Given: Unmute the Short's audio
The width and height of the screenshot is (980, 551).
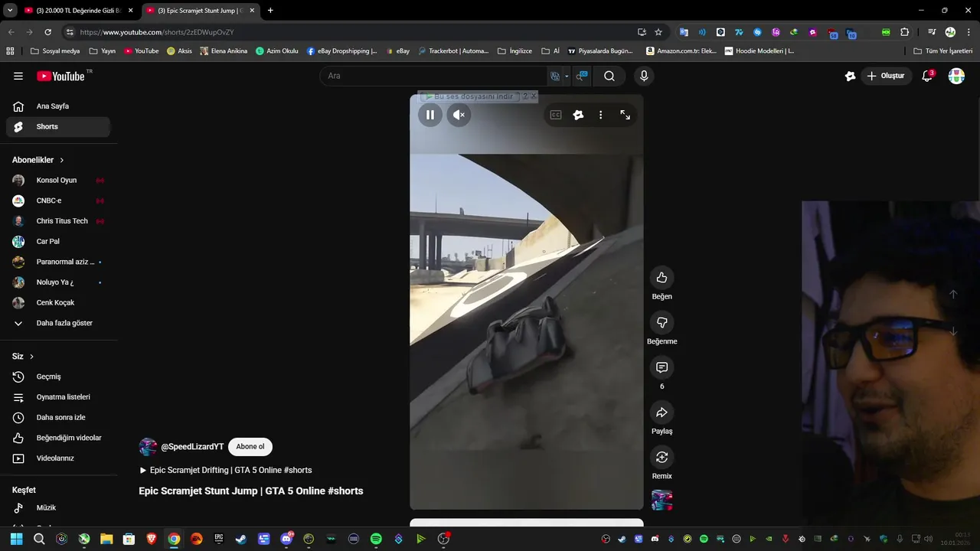Looking at the screenshot, I should pos(459,115).
